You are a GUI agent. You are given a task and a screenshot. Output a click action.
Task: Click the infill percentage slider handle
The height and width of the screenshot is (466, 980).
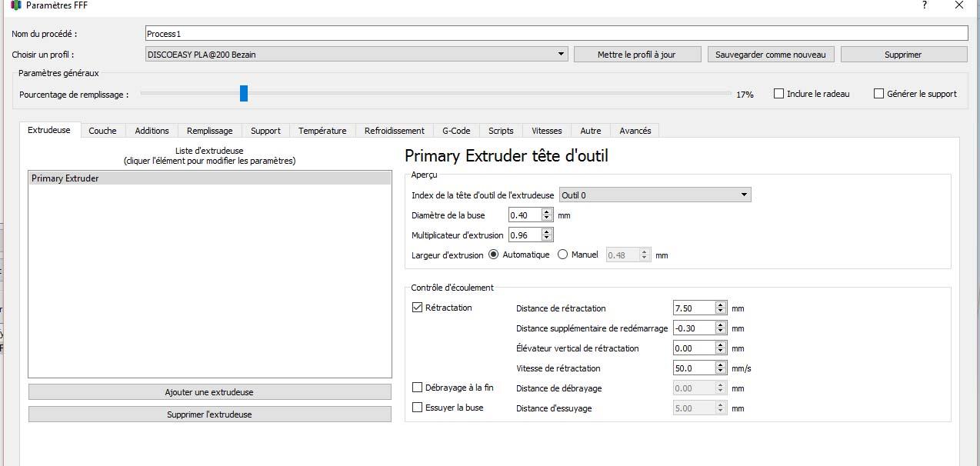coord(244,93)
